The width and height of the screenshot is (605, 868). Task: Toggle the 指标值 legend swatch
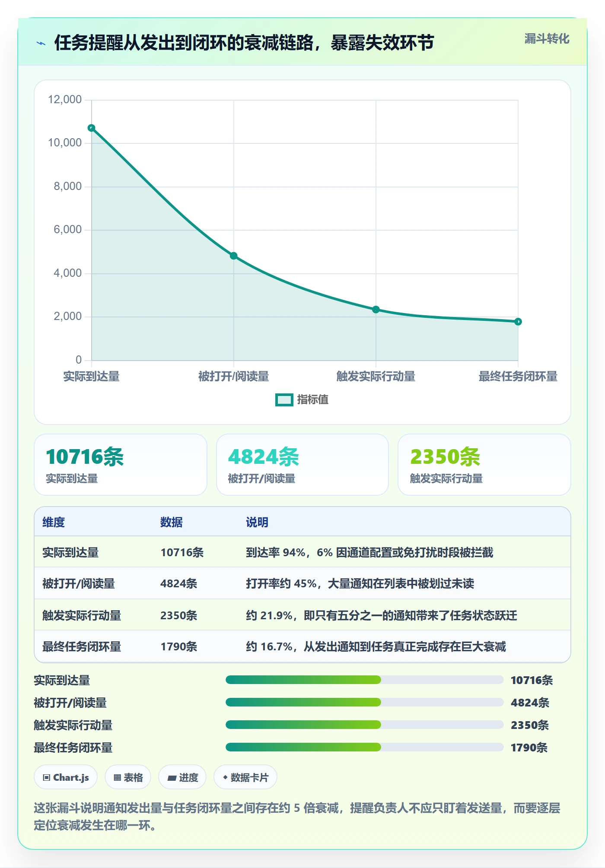click(x=284, y=400)
